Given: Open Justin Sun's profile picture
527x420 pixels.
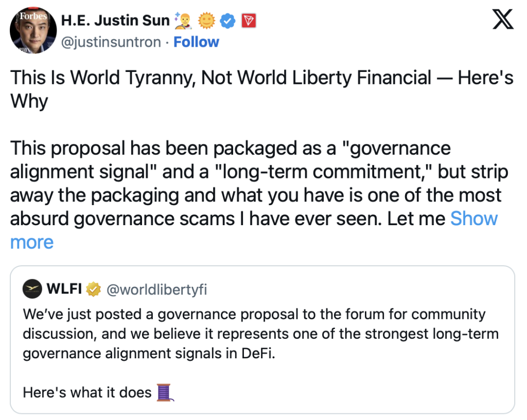Looking at the screenshot, I should tap(32, 31).
